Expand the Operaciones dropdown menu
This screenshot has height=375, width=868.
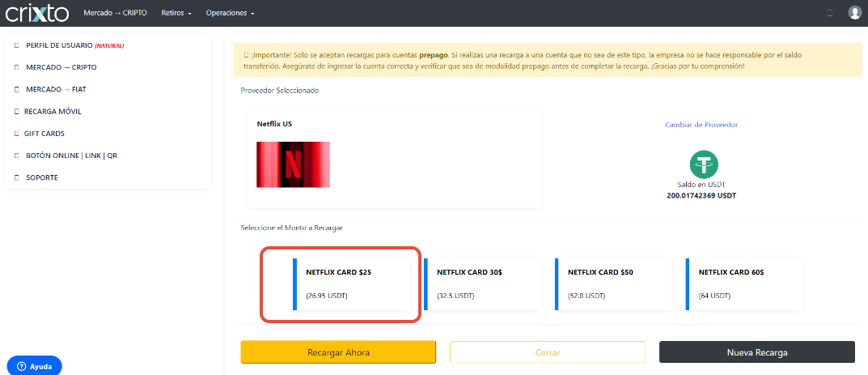coord(230,13)
